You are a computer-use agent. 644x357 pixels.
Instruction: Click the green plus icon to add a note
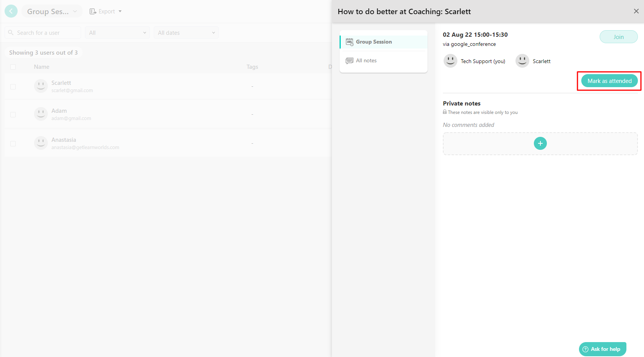click(x=540, y=143)
